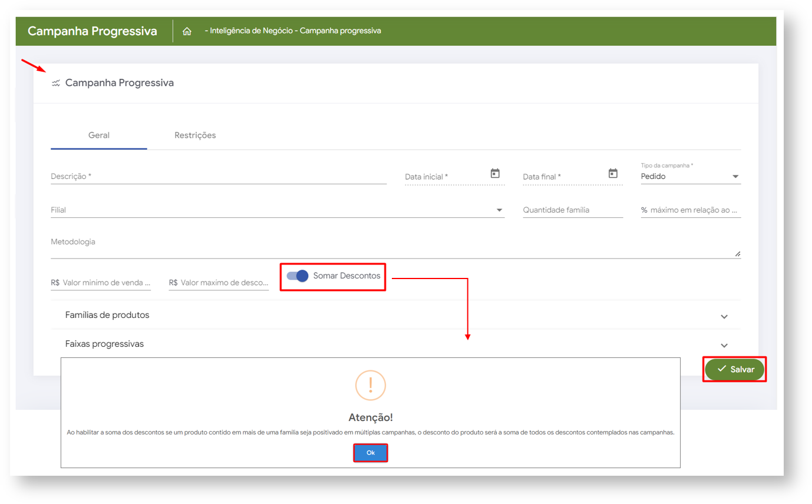The height and width of the screenshot is (504, 812).
Task: Expand the Famílias de produtos section
Action: pyautogui.click(x=724, y=316)
